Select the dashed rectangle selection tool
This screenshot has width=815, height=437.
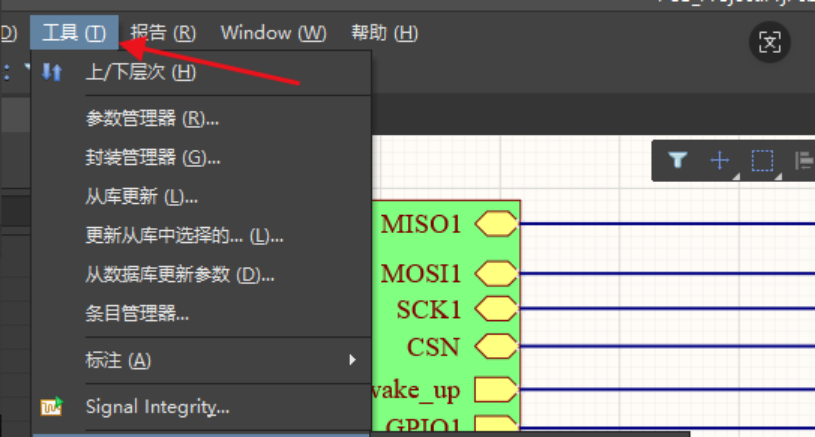coord(763,160)
